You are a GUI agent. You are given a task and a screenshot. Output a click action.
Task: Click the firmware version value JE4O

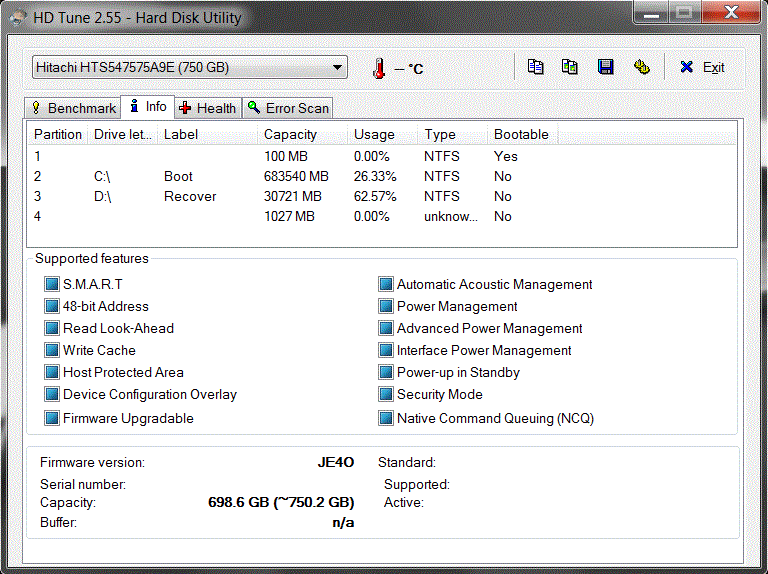(x=336, y=462)
